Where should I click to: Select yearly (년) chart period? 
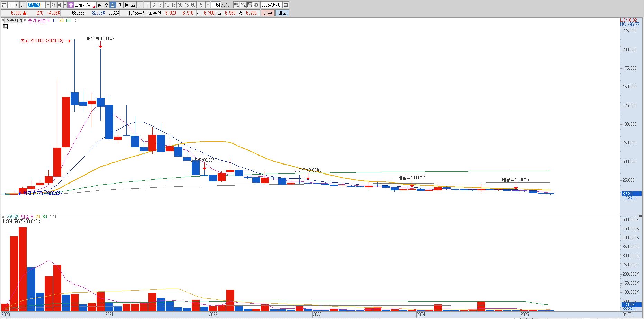(119, 5)
